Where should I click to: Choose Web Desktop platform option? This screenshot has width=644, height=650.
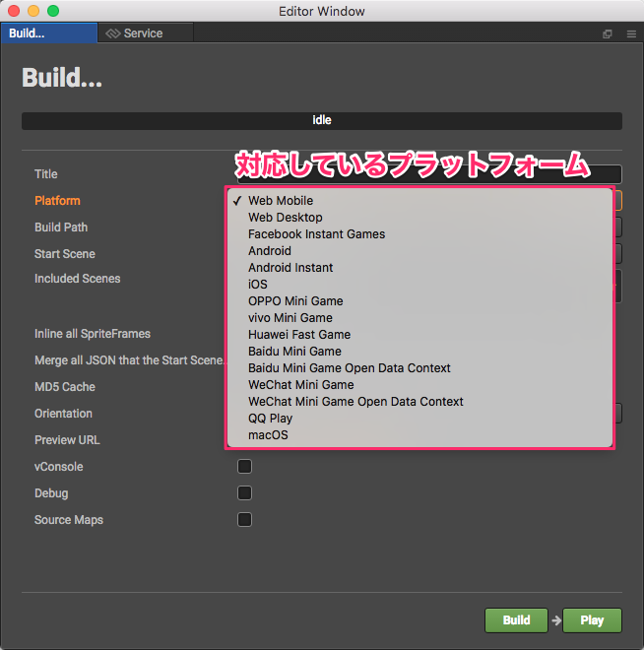pos(419,218)
